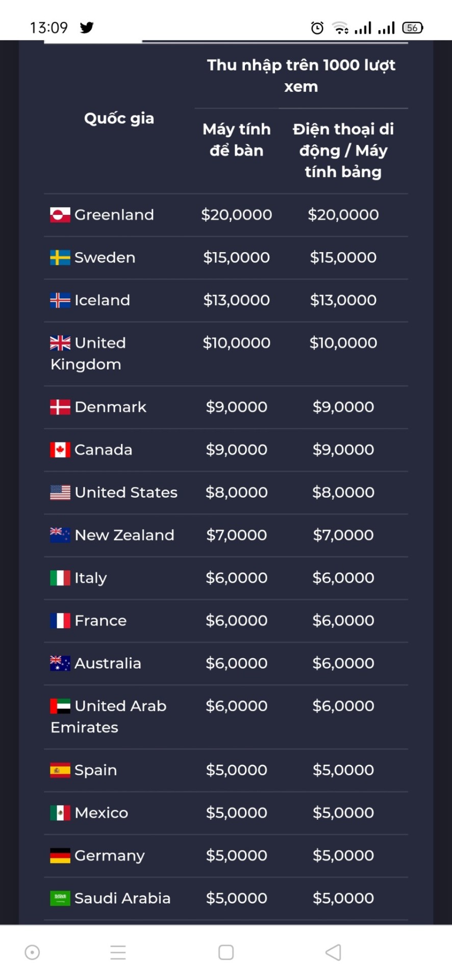Tap the United Arab Emirates flag
Viewport: 452px width, 980px height.
tap(60, 706)
